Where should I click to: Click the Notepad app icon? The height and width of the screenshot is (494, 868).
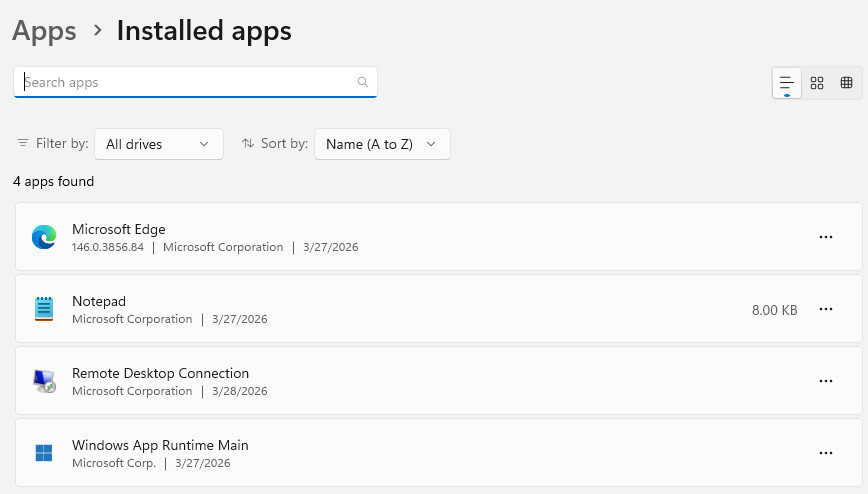click(44, 309)
